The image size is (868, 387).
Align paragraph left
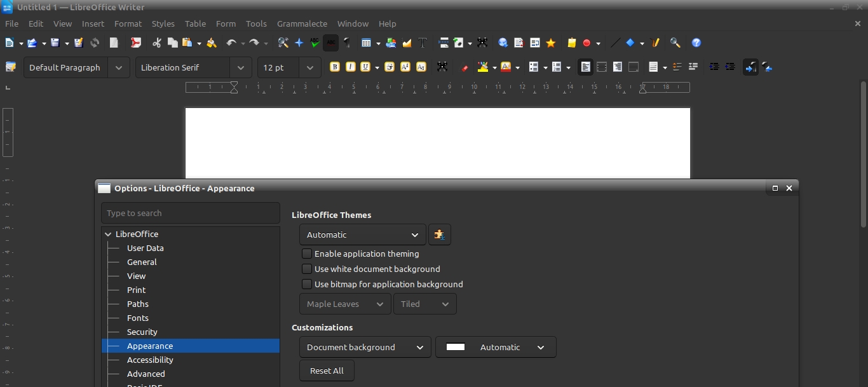click(x=586, y=67)
